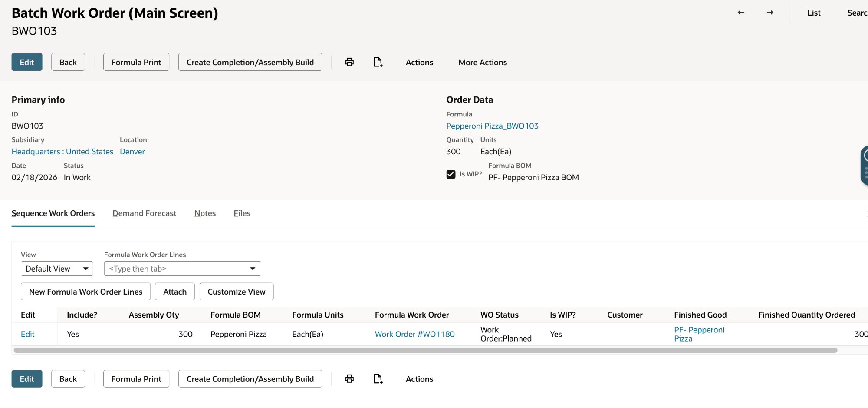Click Create Completion/Assembly Build button at top

(x=250, y=62)
